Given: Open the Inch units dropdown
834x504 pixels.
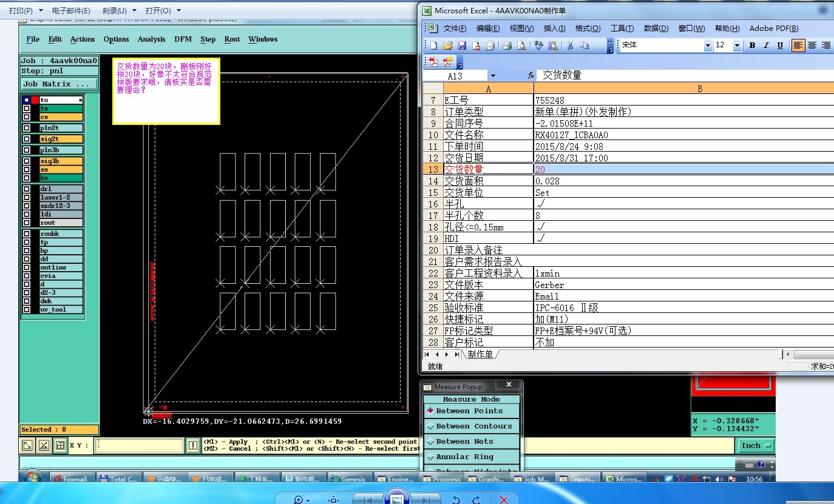Looking at the screenshot, I should (x=756, y=445).
